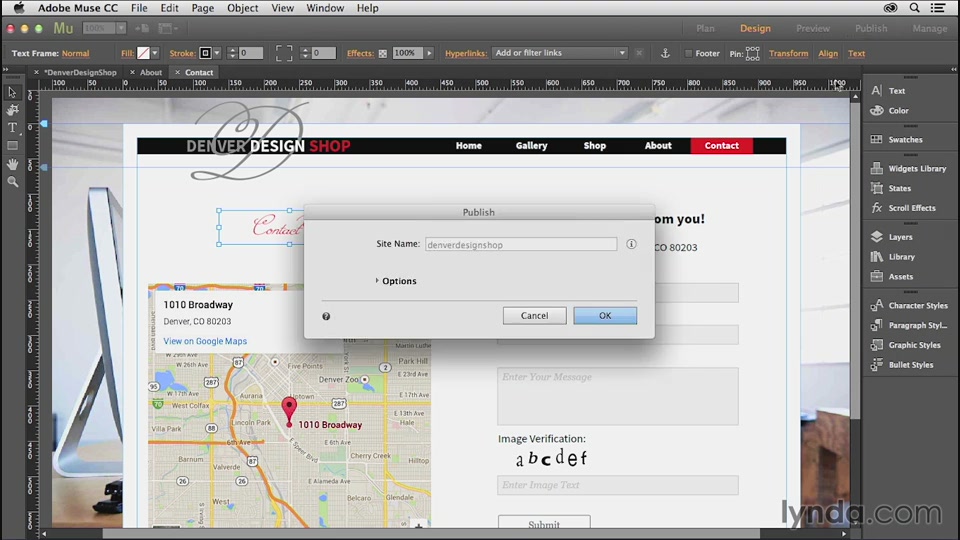
Task: Click the Text link in control bar
Action: click(x=856, y=53)
